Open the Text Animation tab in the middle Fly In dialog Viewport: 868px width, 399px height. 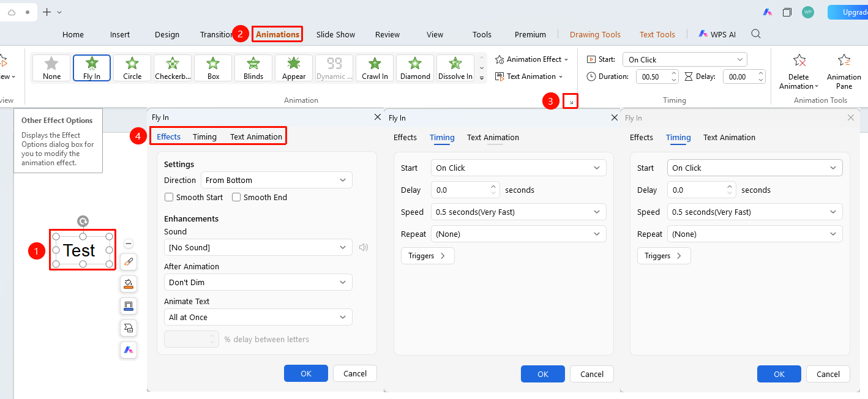493,137
